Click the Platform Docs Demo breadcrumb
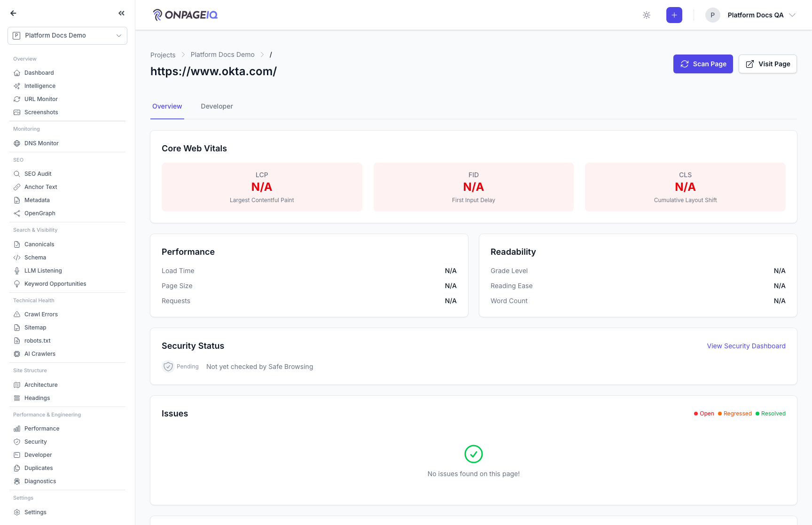 click(x=222, y=55)
